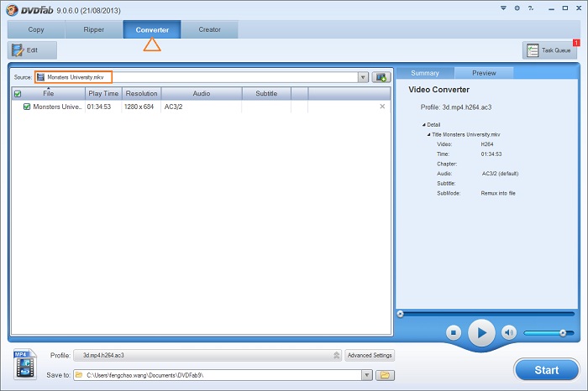Sort list by File column header

pyautogui.click(x=49, y=93)
